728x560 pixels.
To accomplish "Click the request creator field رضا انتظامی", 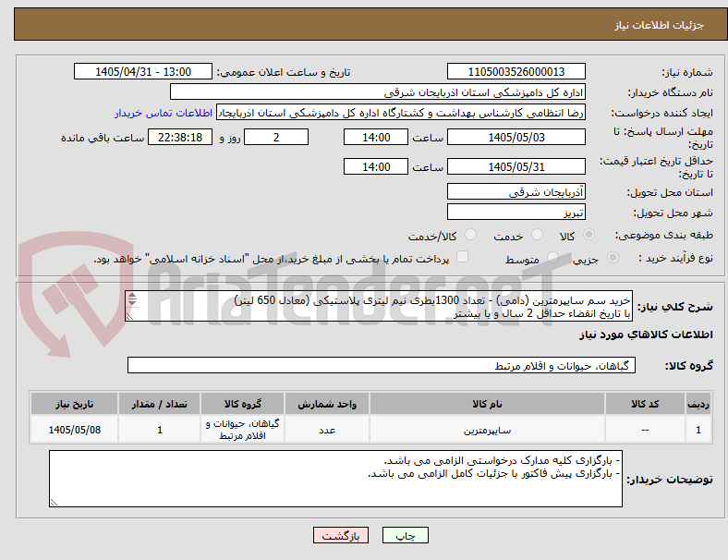I will (401, 113).
